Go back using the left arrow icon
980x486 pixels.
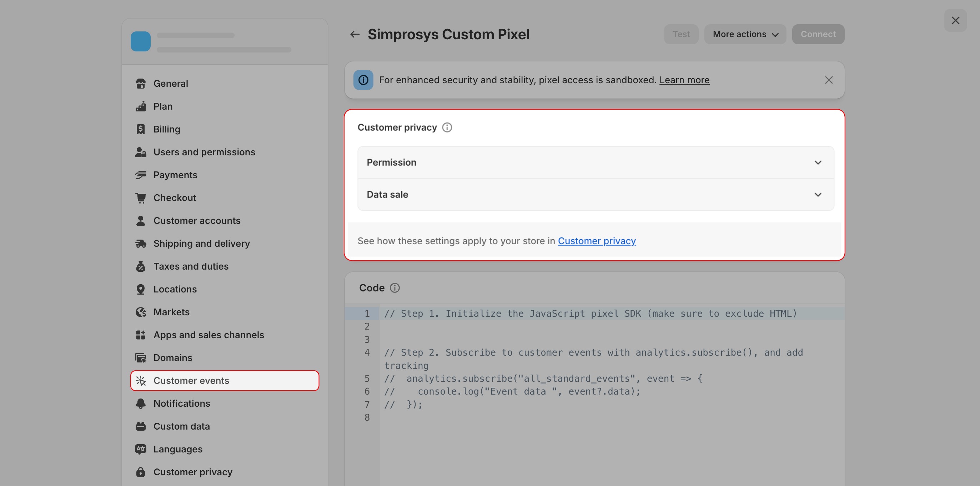(355, 34)
